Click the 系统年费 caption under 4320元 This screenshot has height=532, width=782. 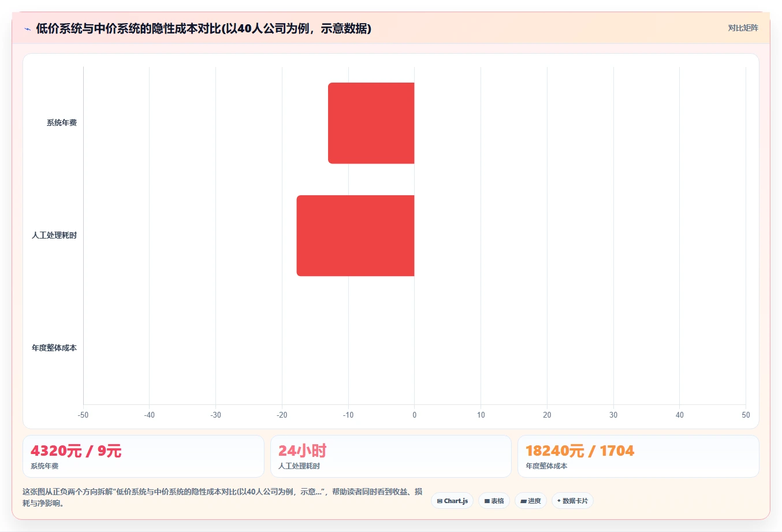coord(44,466)
